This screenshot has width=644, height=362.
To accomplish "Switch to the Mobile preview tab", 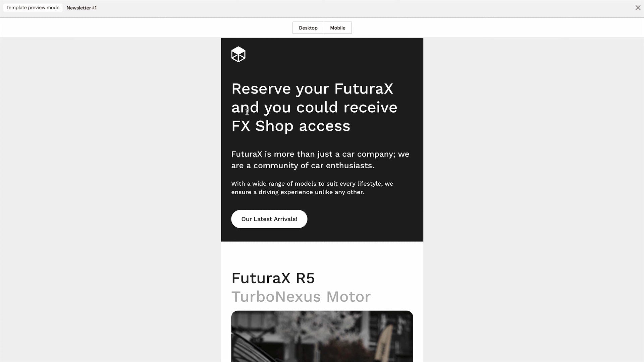I will [337, 28].
